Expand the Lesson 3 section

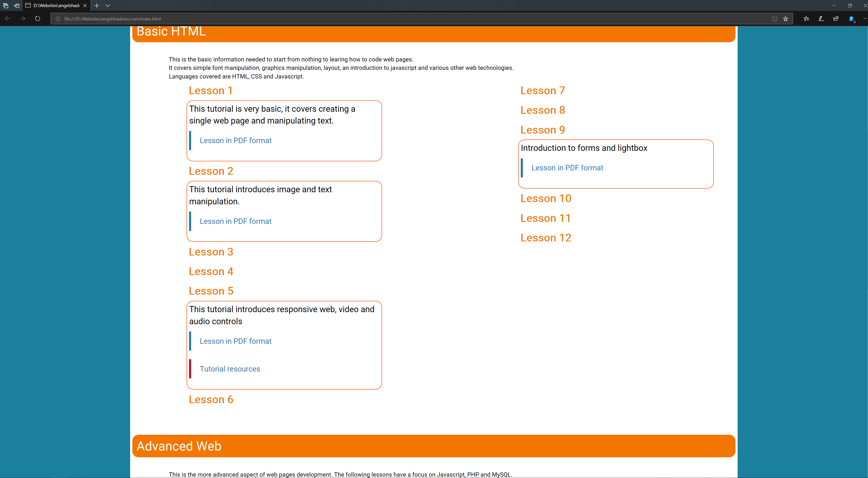pos(211,252)
